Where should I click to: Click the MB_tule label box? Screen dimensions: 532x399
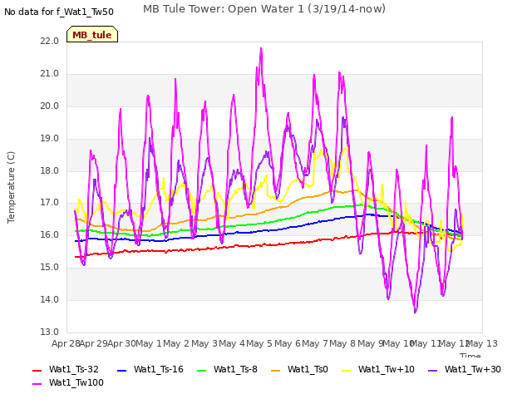(92, 34)
